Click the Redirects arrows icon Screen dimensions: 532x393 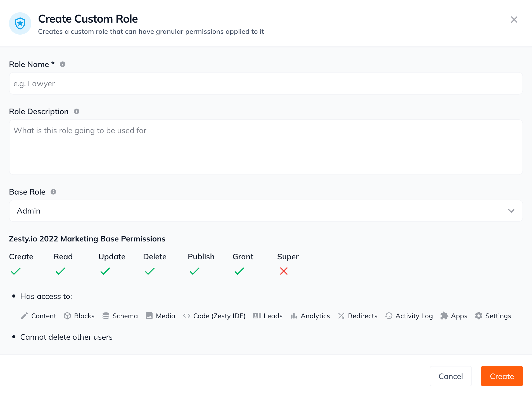341,316
